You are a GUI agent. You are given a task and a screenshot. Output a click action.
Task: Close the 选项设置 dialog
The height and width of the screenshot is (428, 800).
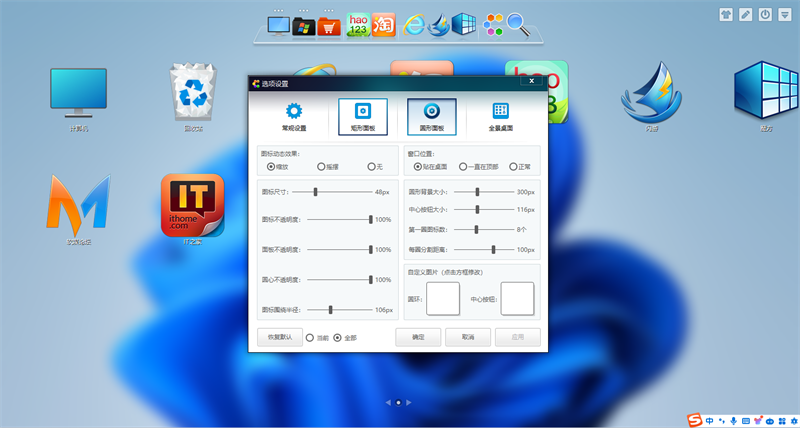(x=532, y=81)
